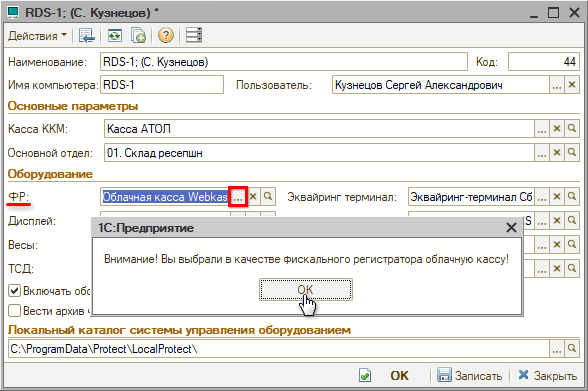Open Эквайринг терминал selection ellipsis button
Image resolution: width=588 pixels, height=391 pixels.
tap(542, 197)
